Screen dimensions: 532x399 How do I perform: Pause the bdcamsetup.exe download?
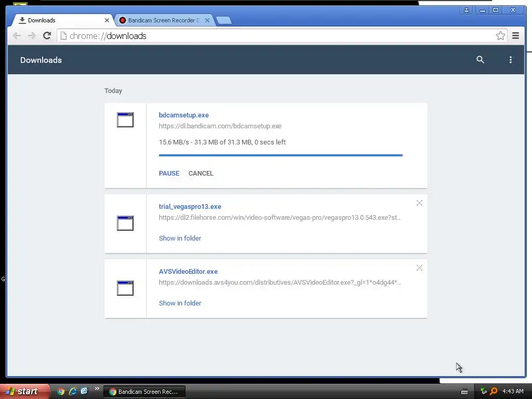point(169,174)
